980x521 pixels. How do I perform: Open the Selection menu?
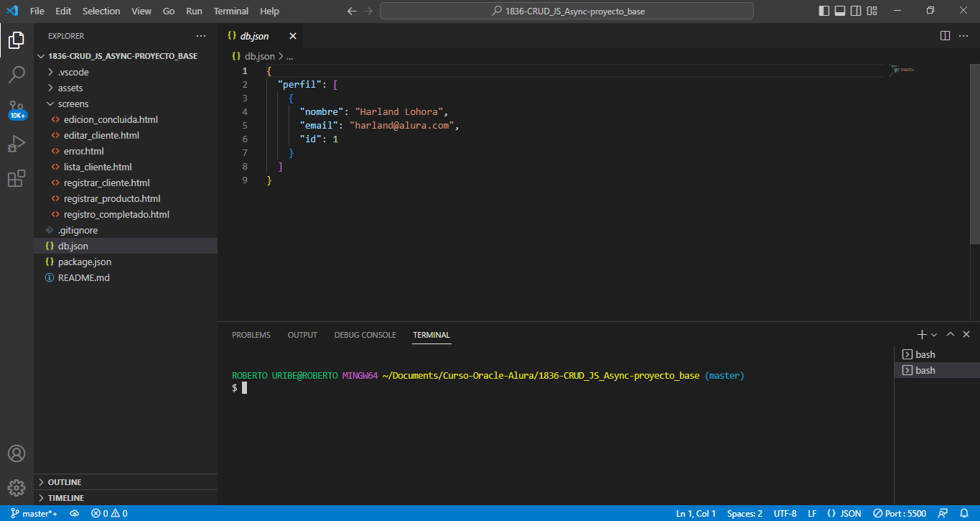pyautogui.click(x=101, y=11)
